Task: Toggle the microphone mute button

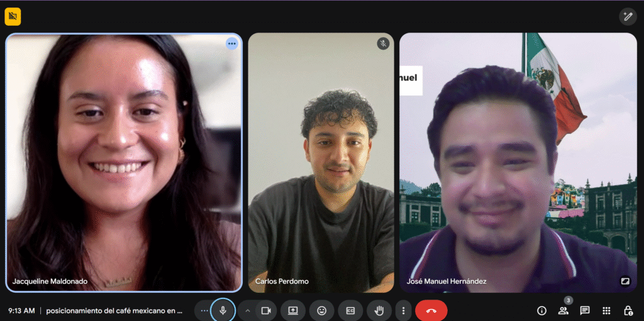Action: (x=223, y=310)
